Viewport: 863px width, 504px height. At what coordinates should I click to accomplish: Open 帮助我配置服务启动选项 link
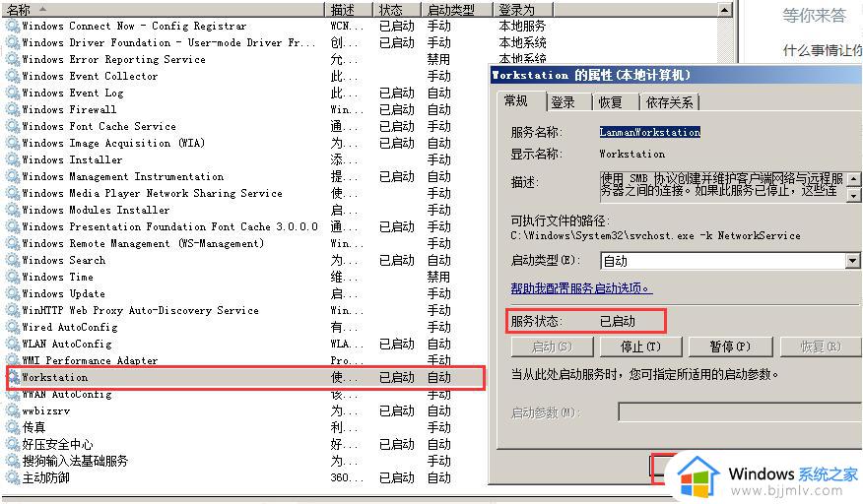581,287
